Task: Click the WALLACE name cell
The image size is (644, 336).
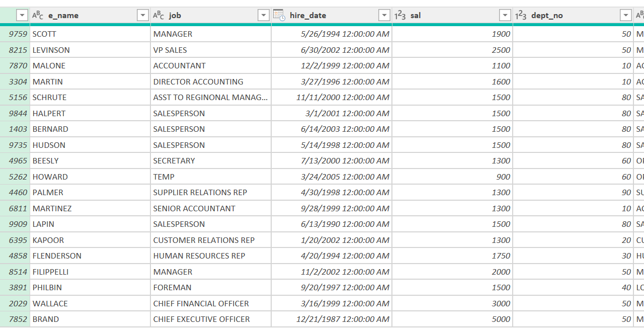Action: point(90,303)
